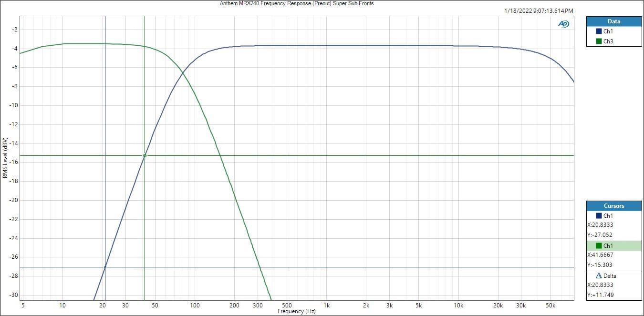Click the Y:-27.052 value in Cursors panel
Screen dimensions: 644x316
pyautogui.click(x=600, y=235)
